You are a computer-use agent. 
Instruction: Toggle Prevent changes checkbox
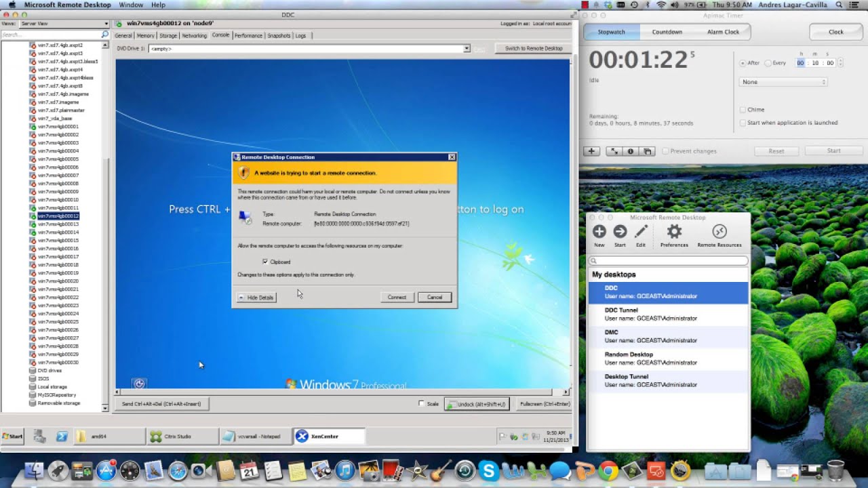tap(665, 151)
